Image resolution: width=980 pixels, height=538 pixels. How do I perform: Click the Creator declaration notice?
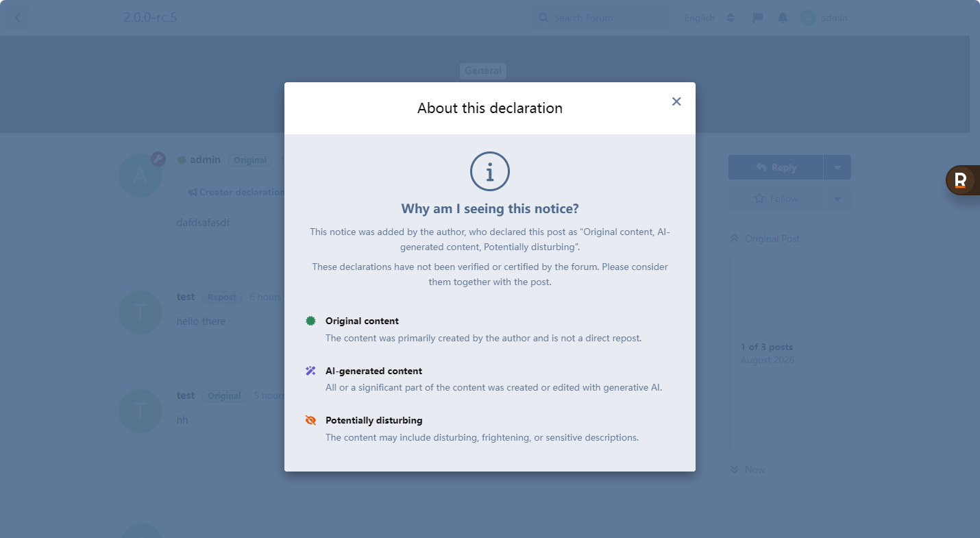click(x=236, y=193)
